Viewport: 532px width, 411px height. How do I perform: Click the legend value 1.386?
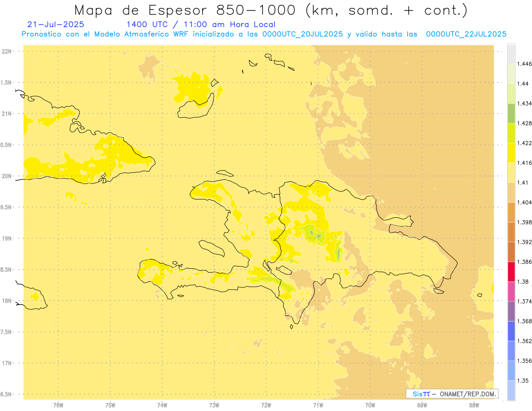point(524,262)
